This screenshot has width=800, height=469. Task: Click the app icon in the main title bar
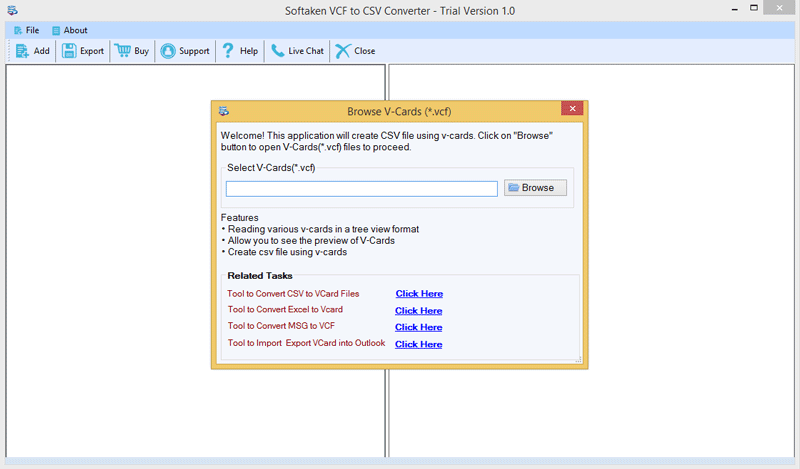[12, 10]
